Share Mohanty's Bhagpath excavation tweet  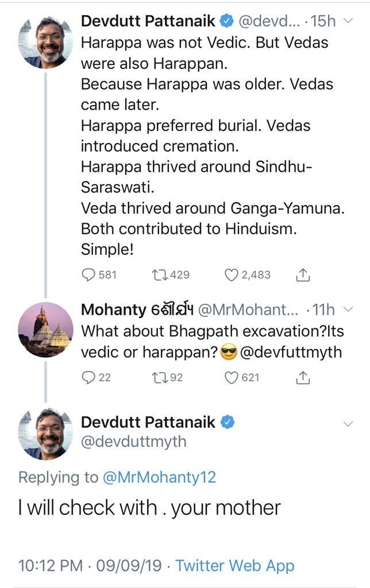pyautogui.click(x=302, y=377)
